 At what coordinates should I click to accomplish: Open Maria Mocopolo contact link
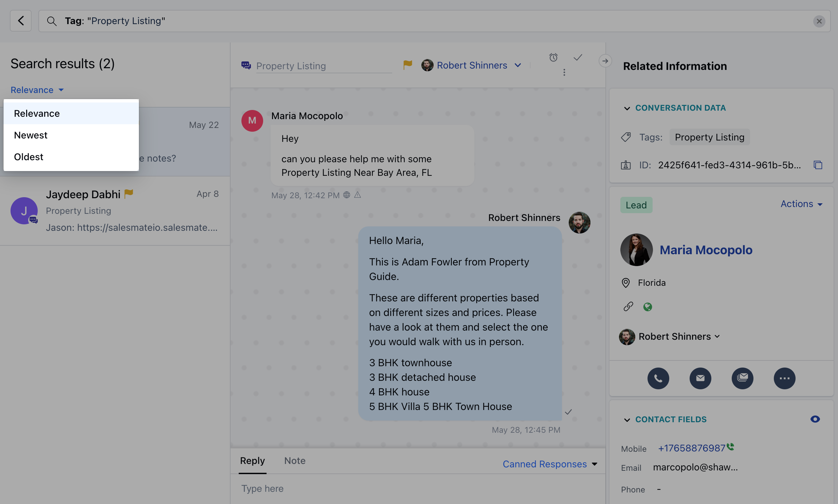click(x=706, y=249)
